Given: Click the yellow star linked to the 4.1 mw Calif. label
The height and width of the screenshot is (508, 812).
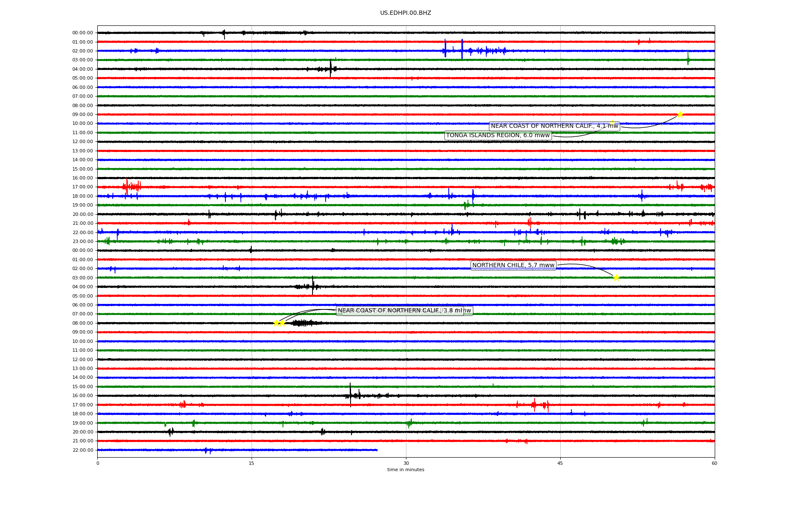Looking at the screenshot, I should (x=680, y=114).
